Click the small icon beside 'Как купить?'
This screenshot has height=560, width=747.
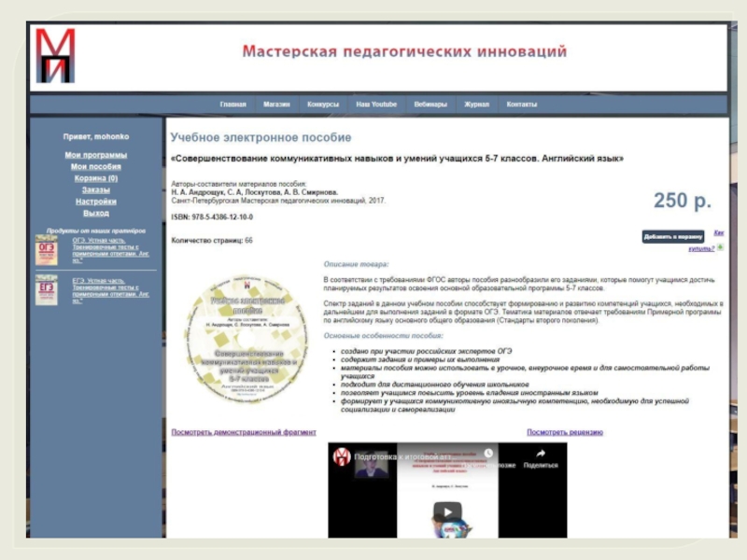click(719, 247)
